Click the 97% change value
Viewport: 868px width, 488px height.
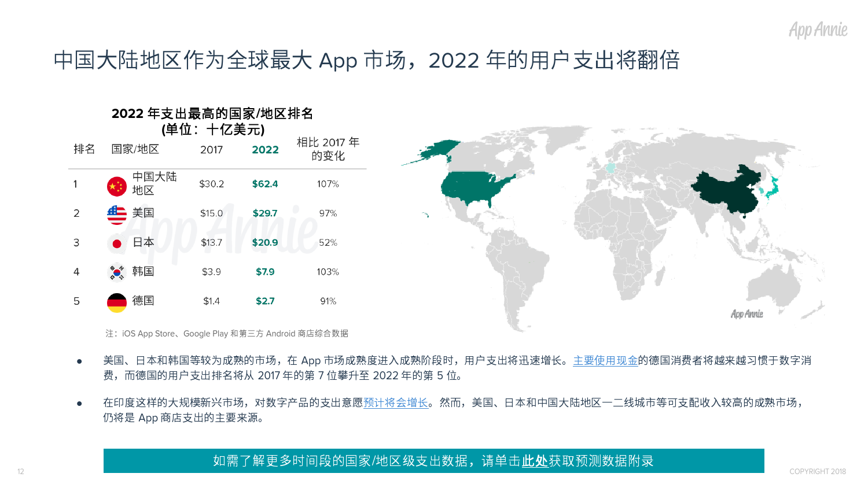328,213
